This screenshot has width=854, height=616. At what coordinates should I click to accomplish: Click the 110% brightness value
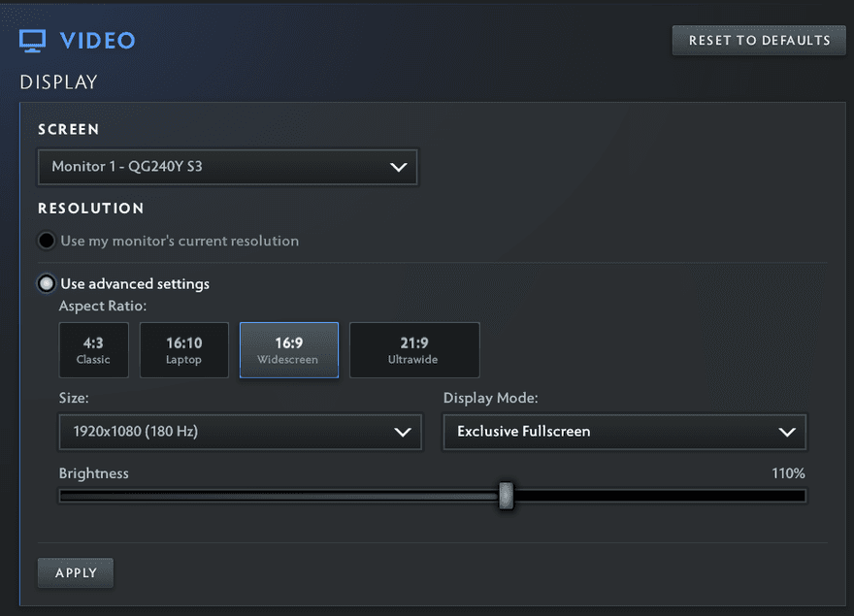point(788,473)
